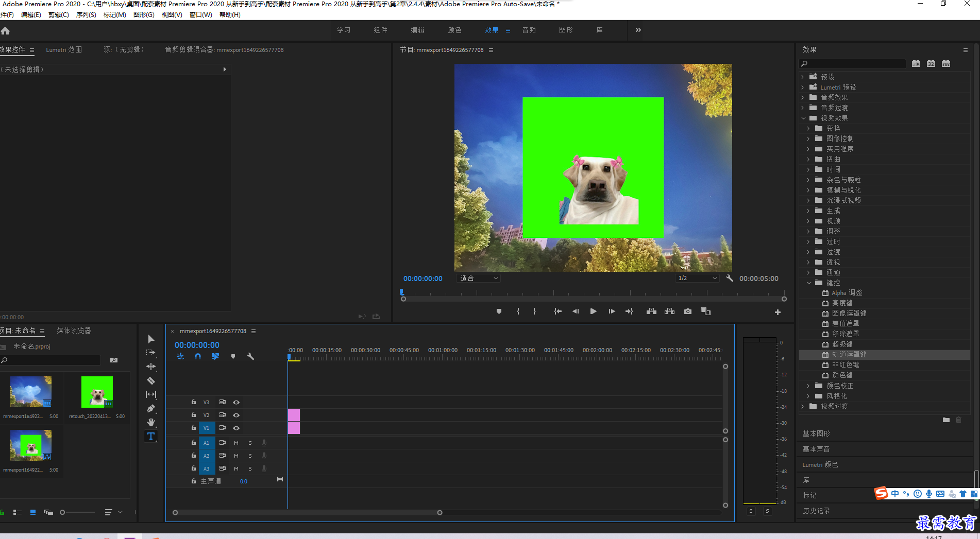This screenshot has height=539, width=980.
Task: Open the 历史记录 panel
Action: 816,511
